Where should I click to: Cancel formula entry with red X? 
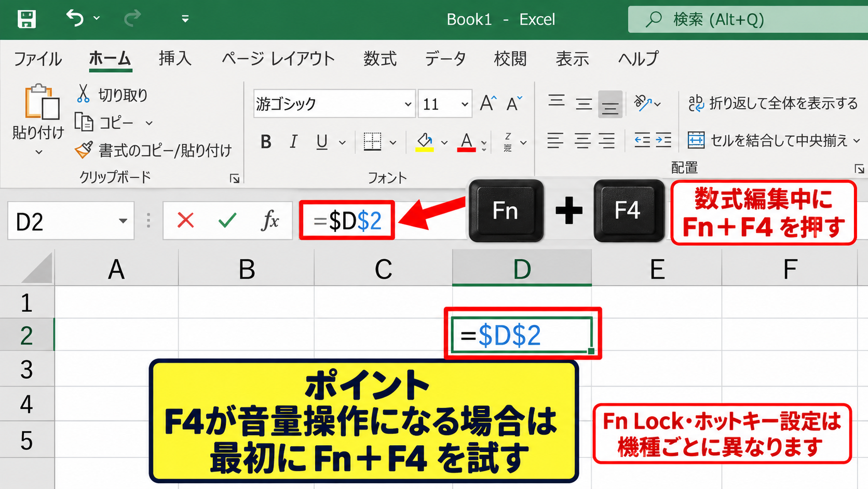(x=185, y=220)
